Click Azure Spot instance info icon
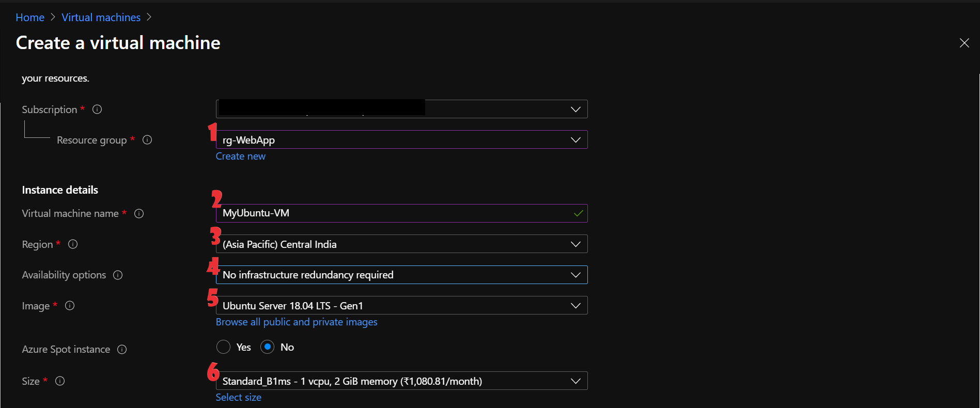 click(122, 350)
